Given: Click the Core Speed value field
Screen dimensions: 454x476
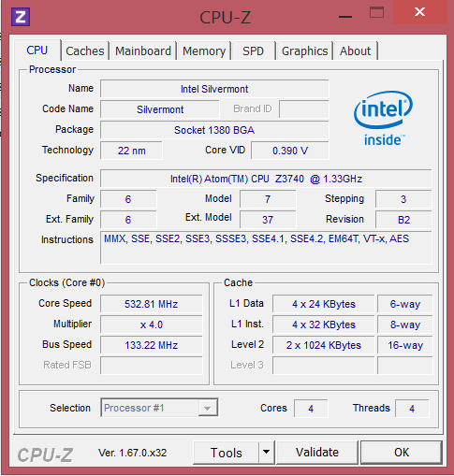Looking at the screenshot, I should (x=152, y=304).
